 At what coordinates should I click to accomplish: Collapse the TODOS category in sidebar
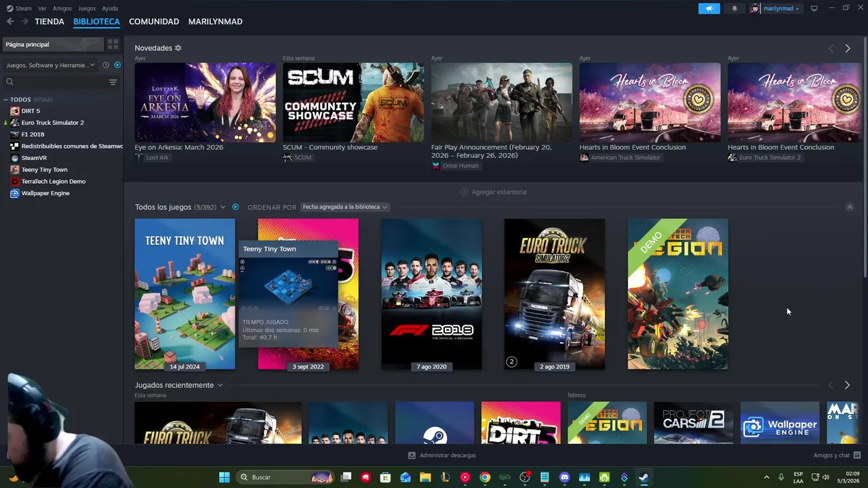[5, 100]
